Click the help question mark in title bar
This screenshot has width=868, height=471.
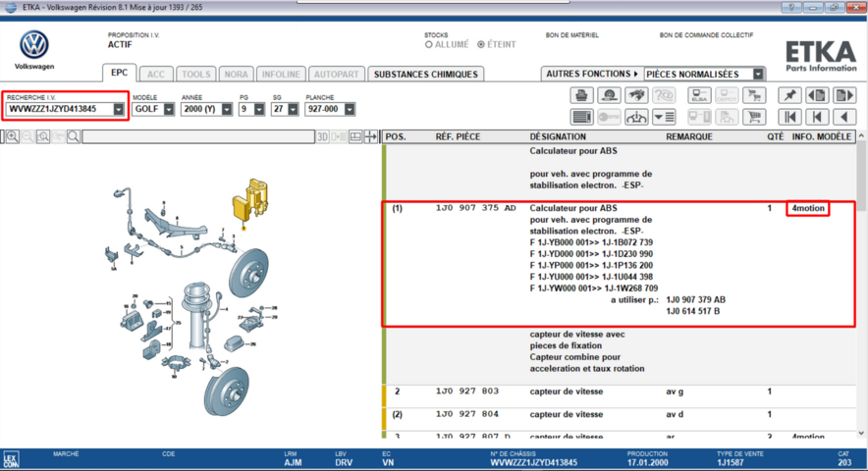pyautogui.click(x=791, y=7)
